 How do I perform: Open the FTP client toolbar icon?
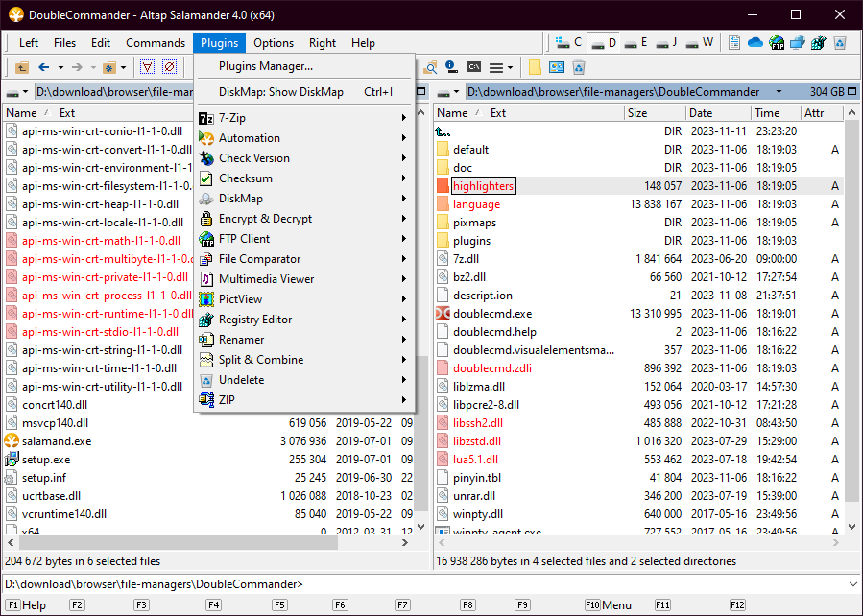point(776,43)
